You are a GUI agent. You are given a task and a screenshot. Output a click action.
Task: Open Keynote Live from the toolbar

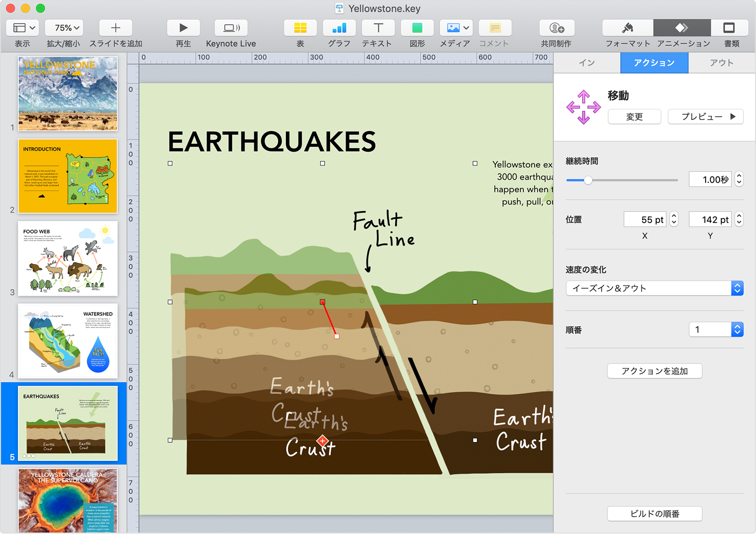(231, 28)
